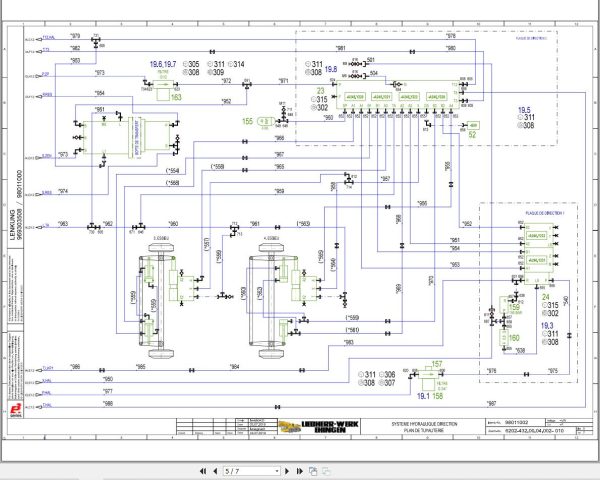Click the pipe label *978
Viewport: 600px width, 480px height.
(x=451, y=36)
